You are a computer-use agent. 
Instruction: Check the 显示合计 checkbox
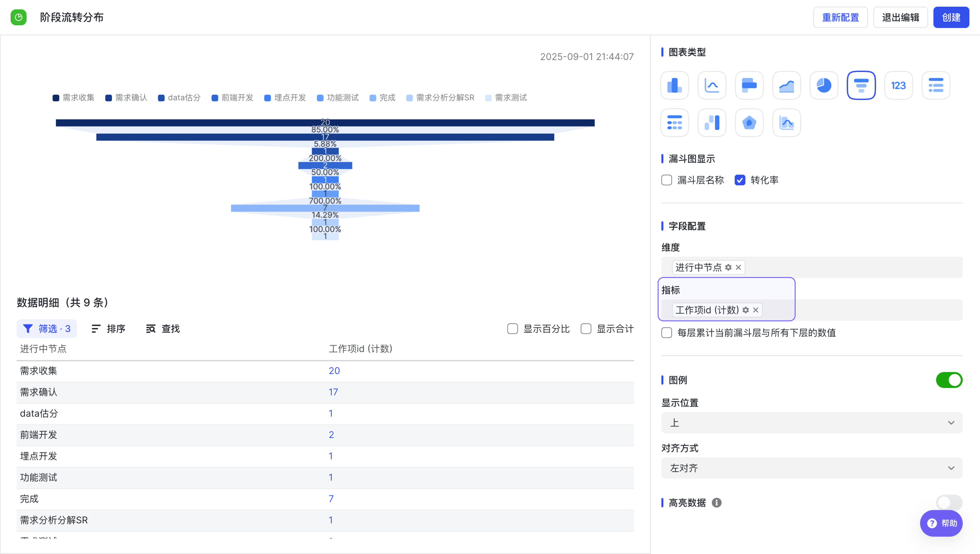tap(586, 329)
